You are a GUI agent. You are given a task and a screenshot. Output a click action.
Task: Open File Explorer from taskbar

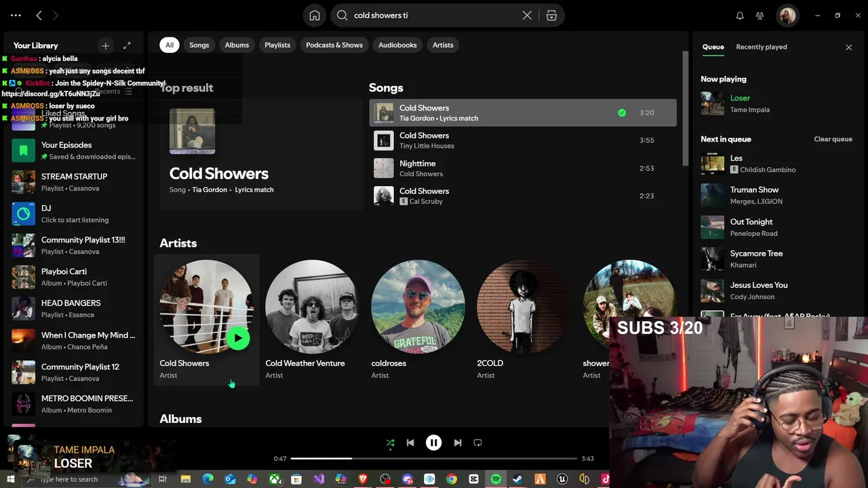pos(186,480)
